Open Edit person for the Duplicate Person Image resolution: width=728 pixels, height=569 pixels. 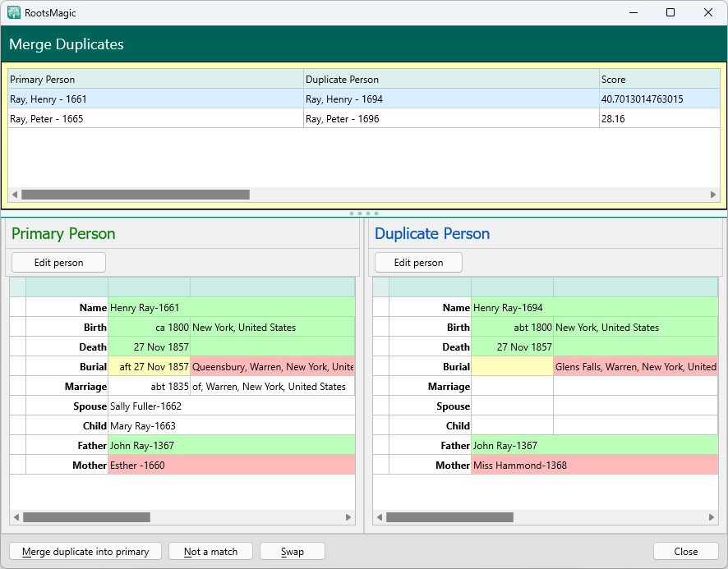coord(418,263)
